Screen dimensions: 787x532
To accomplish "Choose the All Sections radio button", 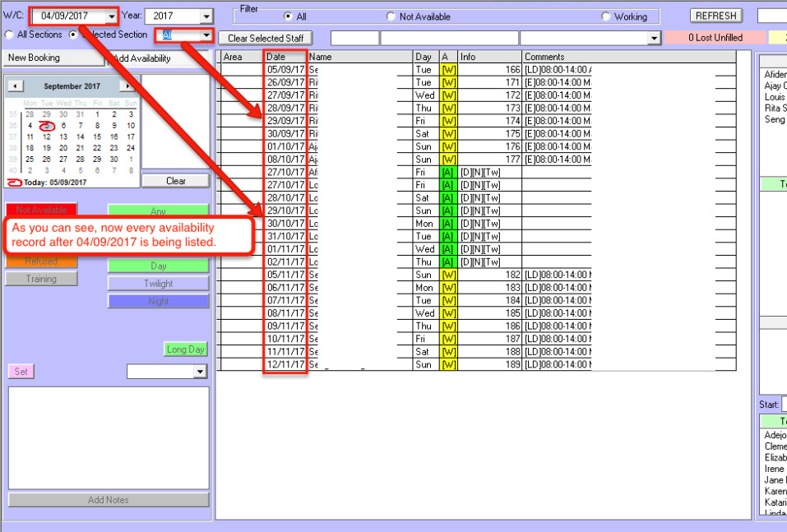I will 9,35.
